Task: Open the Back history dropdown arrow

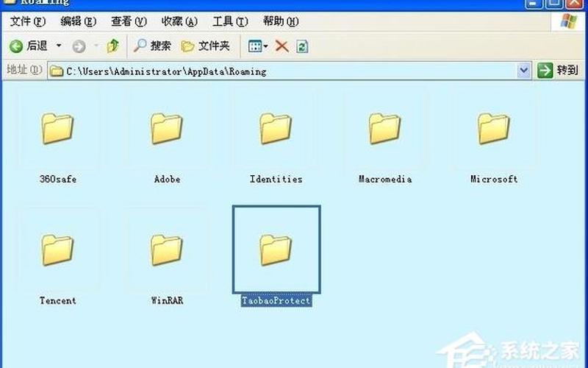Action: pos(59,46)
